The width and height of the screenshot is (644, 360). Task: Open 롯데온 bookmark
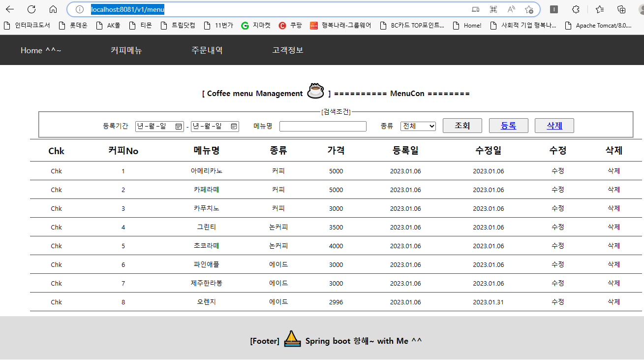click(73, 26)
